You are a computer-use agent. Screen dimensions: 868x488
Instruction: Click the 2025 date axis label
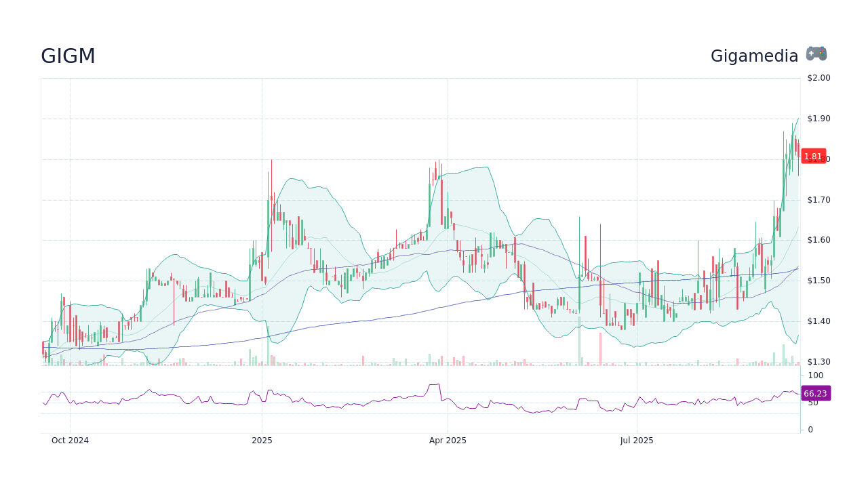pyautogui.click(x=262, y=441)
